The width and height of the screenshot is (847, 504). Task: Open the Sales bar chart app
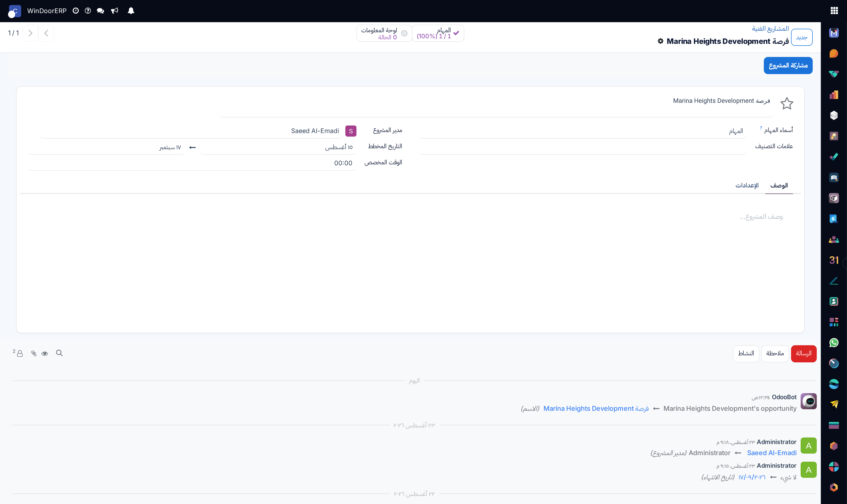(x=834, y=95)
